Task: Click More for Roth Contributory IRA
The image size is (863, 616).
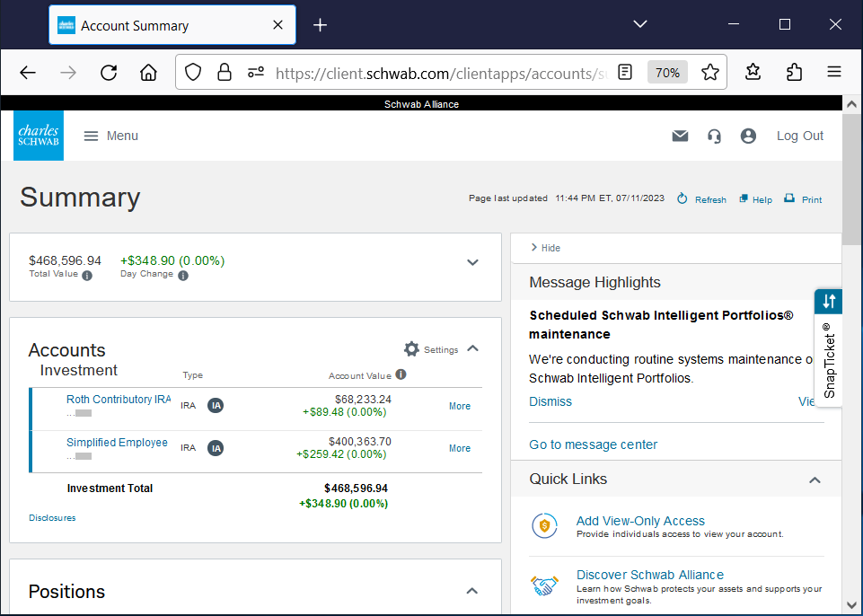Action: pyautogui.click(x=460, y=406)
